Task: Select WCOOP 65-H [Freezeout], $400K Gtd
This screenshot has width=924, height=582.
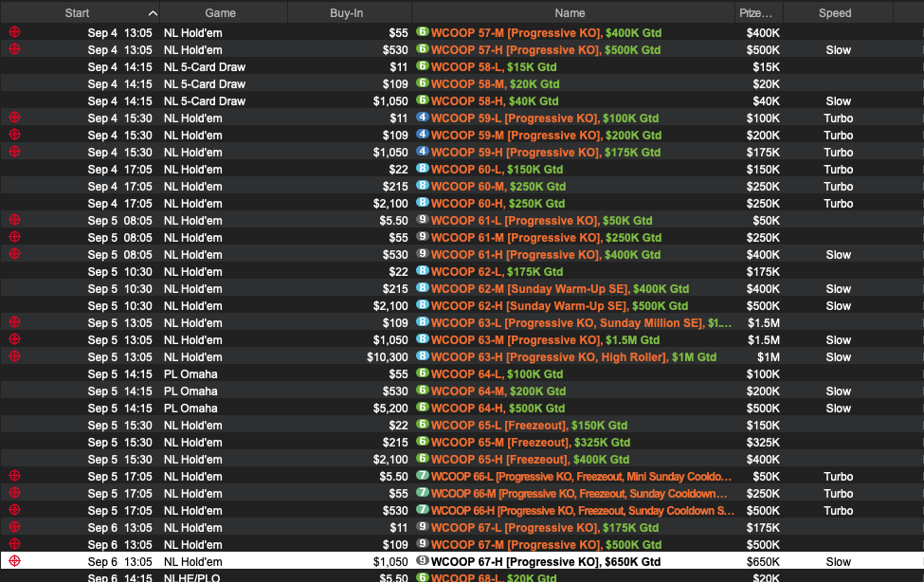Action: tap(531, 461)
